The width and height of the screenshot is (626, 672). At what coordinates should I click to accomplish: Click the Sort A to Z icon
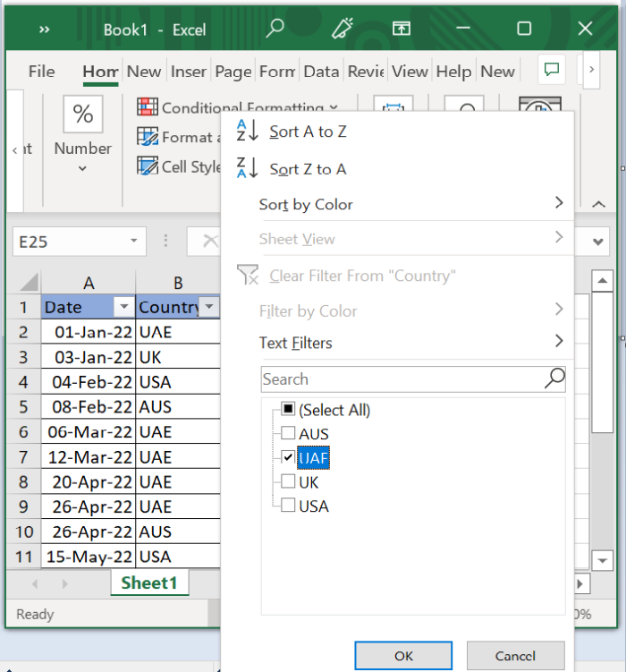click(247, 131)
